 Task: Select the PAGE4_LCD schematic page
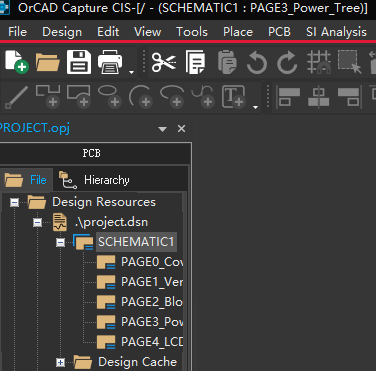152,342
